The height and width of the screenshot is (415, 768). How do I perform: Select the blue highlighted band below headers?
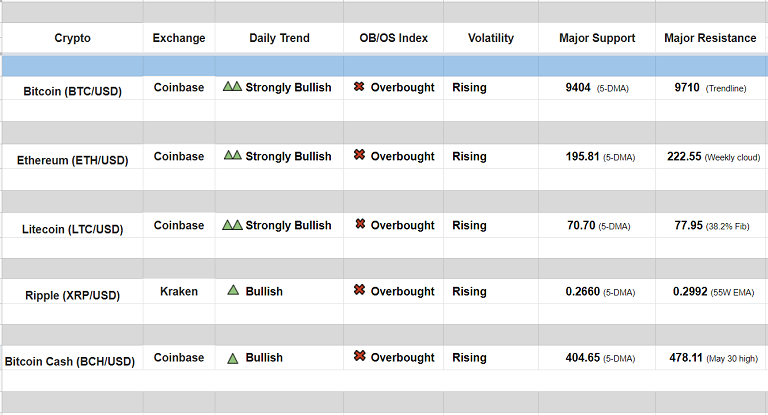(384, 65)
